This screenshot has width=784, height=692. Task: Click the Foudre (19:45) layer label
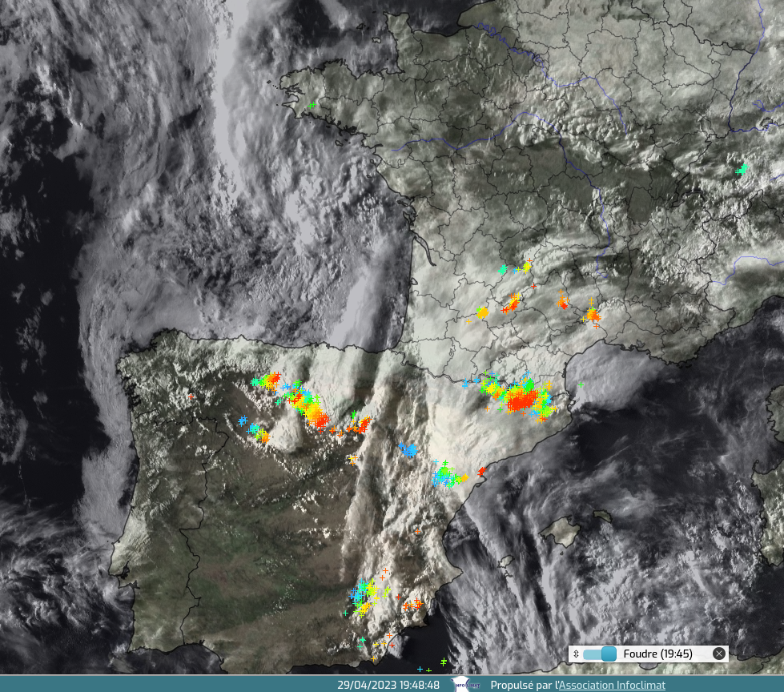coord(657,654)
